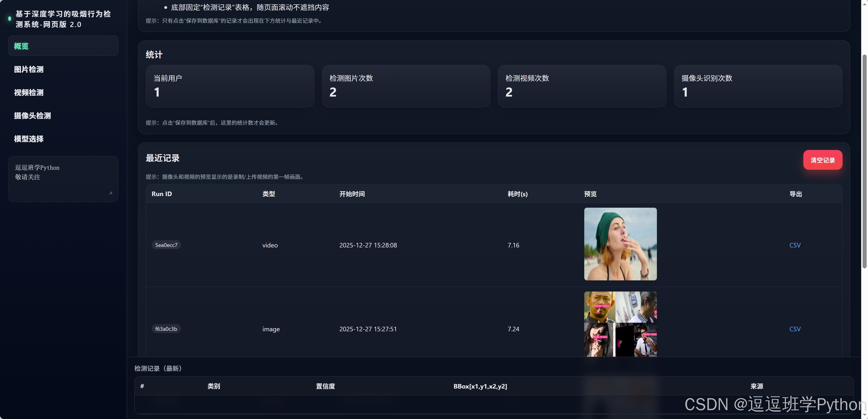Click the type cell 'video'

[270, 245]
